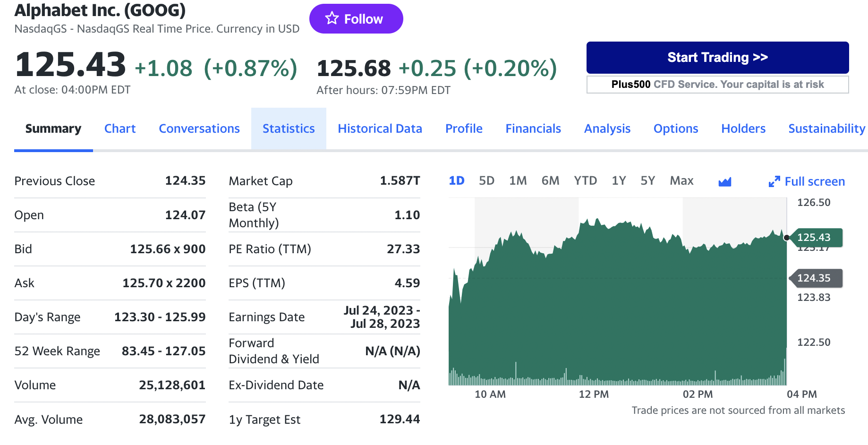Click the intraday price chart area

pyautogui.click(x=618, y=291)
